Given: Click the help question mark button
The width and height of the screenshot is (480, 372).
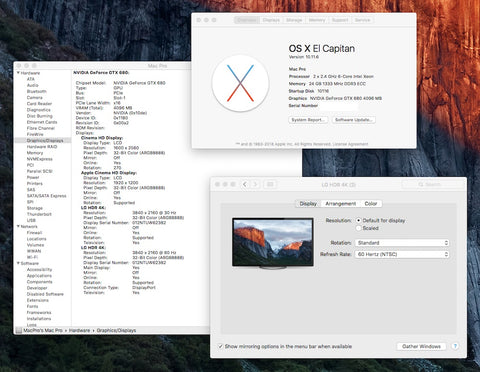Looking at the screenshot, I should [455, 346].
